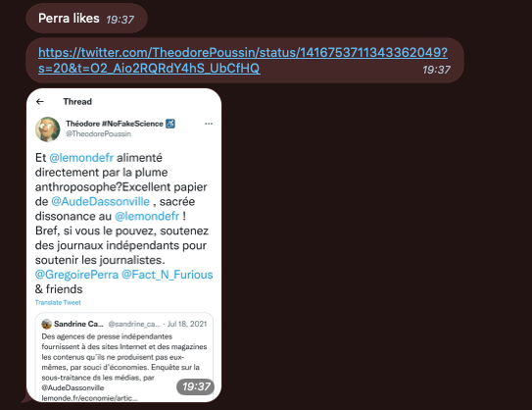The image size is (532, 410).
Task: Click the blue accessibility badge beside NoFakeScience
Action: [170, 124]
